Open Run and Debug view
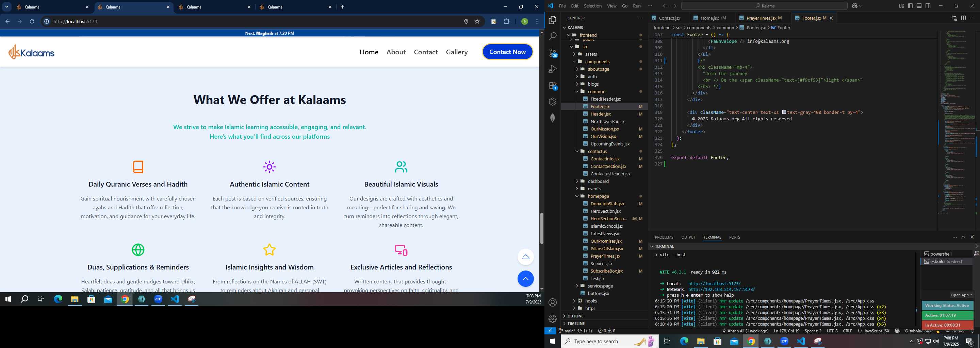This screenshot has height=348, width=980. click(552, 69)
